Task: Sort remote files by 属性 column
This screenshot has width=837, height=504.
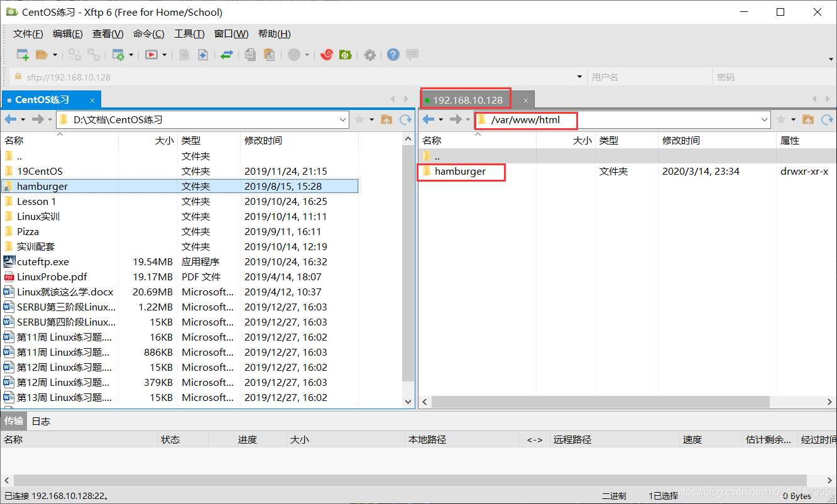Action: [807, 141]
